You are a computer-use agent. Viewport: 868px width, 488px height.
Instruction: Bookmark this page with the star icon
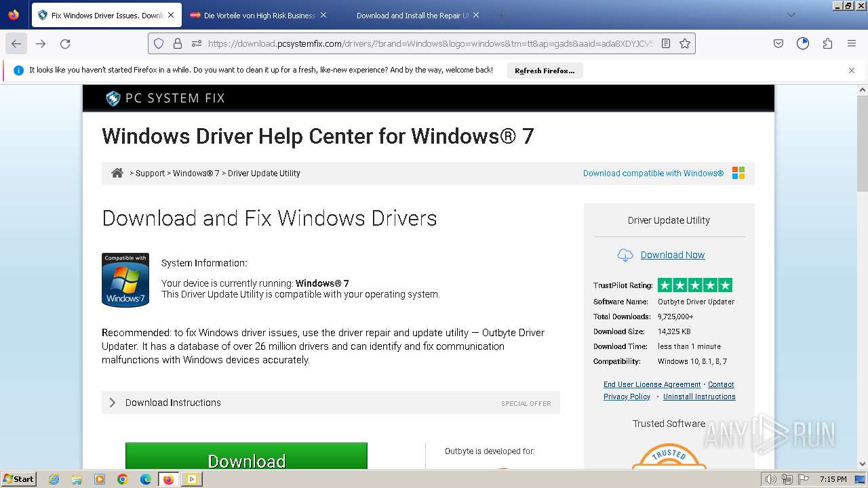click(685, 43)
